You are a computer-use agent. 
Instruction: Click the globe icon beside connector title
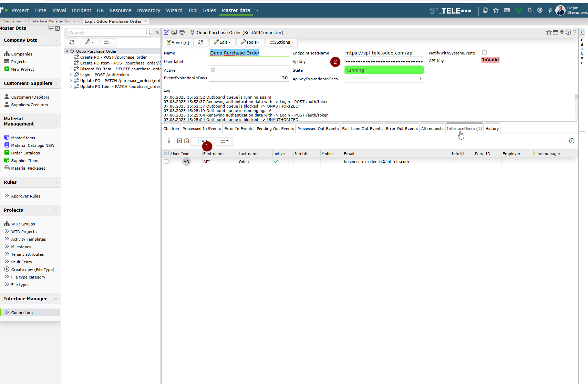[182, 32]
